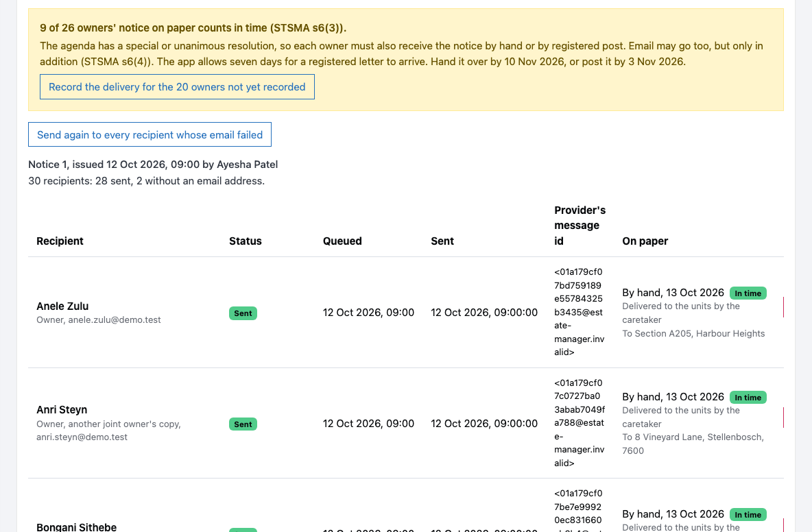The image size is (812, 532).
Task: Click the In time badge in Anri Steyn's row
Action: [x=748, y=398]
